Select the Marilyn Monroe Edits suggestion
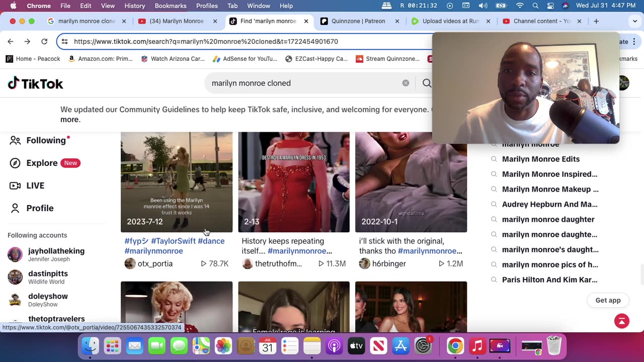The height and width of the screenshot is (362, 644). coord(541,159)
